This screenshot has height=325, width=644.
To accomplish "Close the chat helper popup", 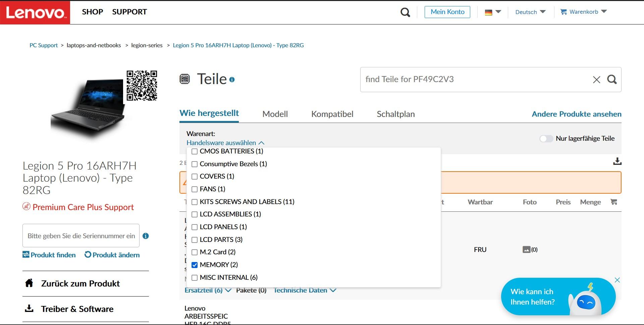I will point(617,280).
